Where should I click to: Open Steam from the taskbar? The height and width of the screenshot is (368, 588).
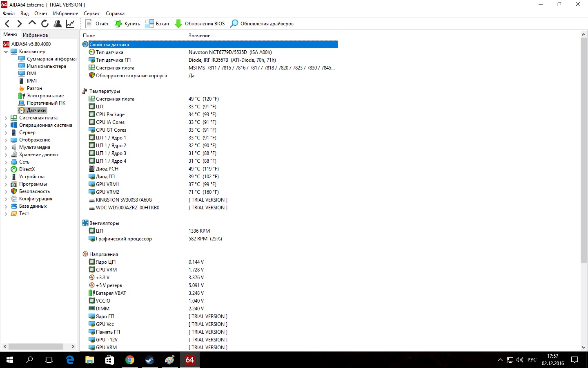point(150,360)
